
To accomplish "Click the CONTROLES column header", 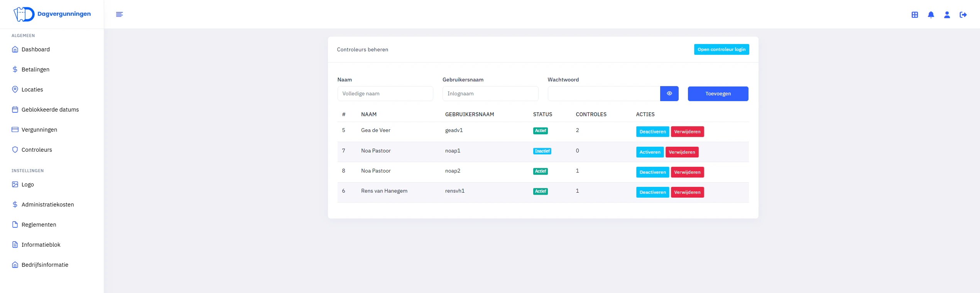I will (x=591, y=115).
